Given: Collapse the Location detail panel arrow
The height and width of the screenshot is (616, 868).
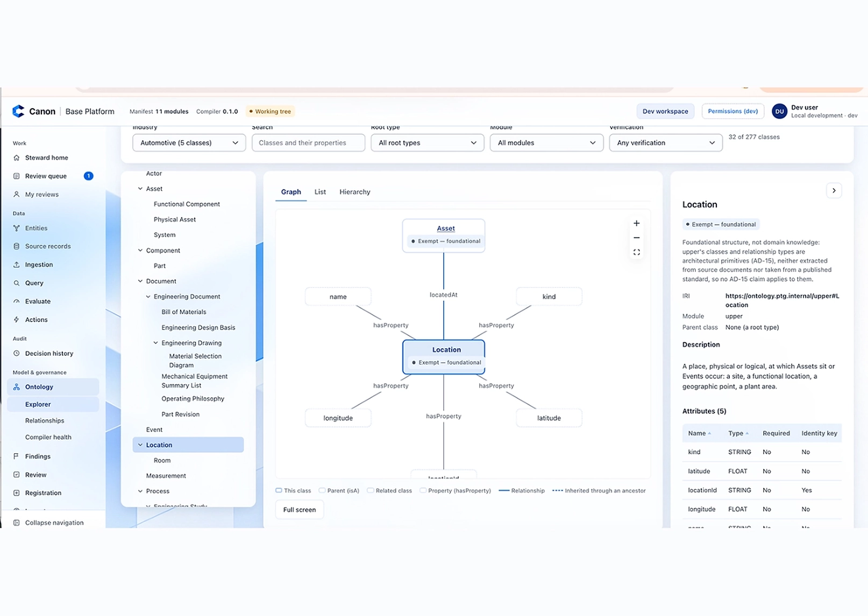Looking at the screenshot, I should pyautogui.click(x=834, y=190).
